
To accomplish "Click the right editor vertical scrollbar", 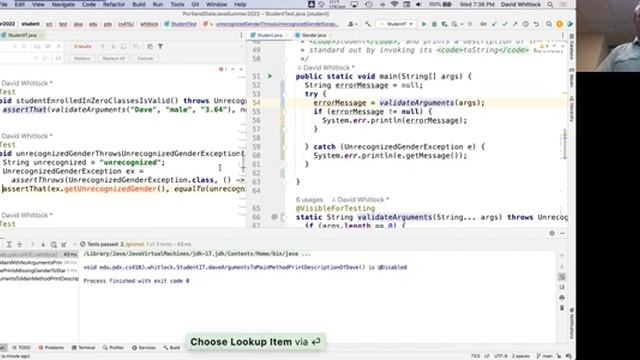I will pyautogui.click(x=565, y=143).
